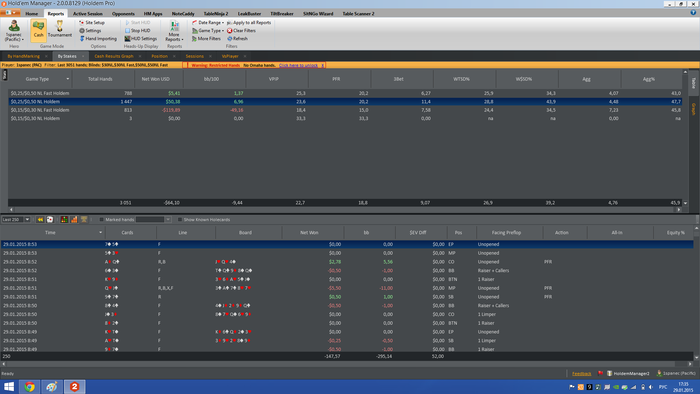Expand the Date Range dropdown

208,22
